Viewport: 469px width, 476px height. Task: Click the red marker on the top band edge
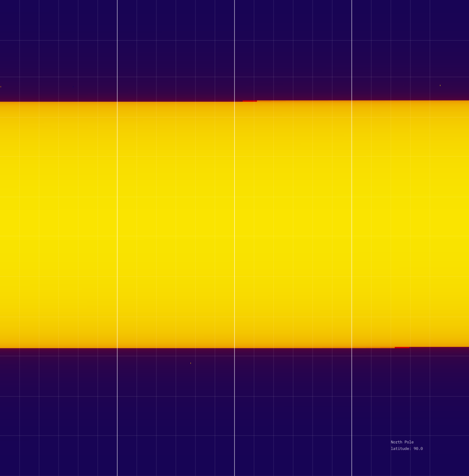[250, 101]
